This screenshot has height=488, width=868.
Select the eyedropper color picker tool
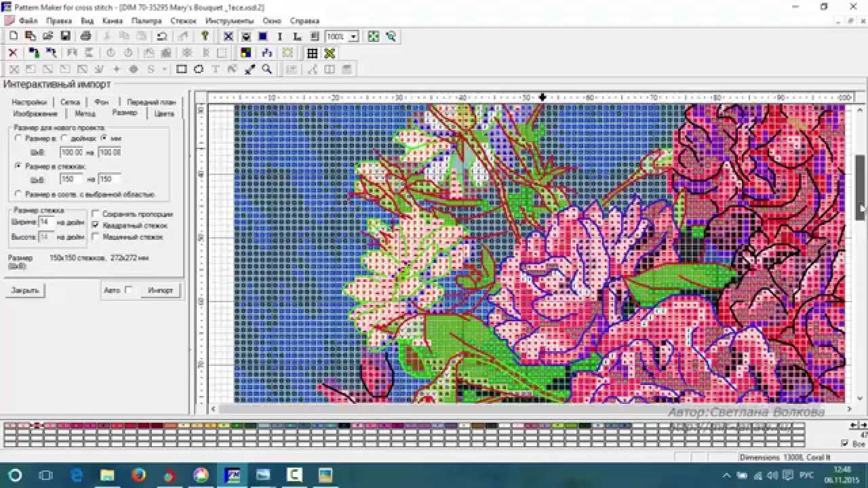click(x=250, y=68)
